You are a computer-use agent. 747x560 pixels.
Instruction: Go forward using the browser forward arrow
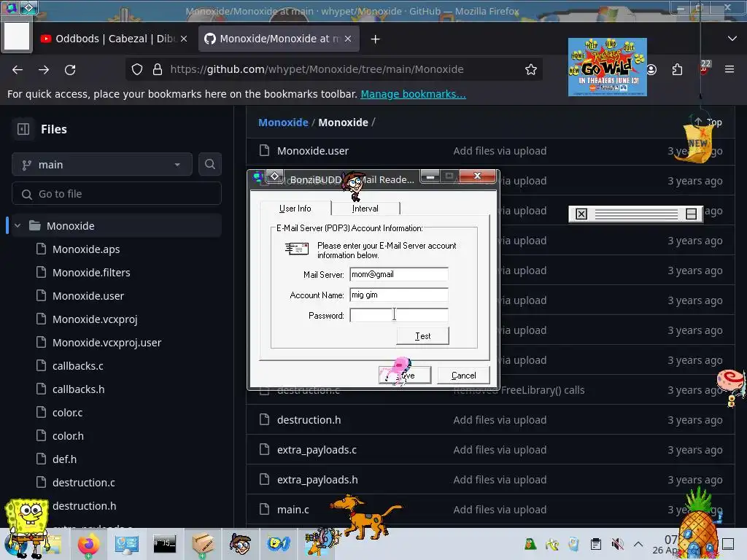point(44,69)
